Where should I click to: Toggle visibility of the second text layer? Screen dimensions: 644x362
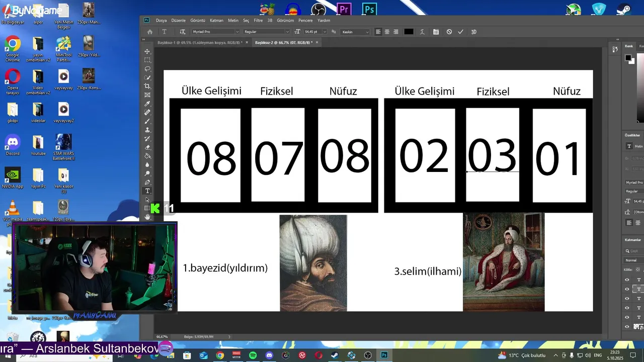click(x=627, y=289)
